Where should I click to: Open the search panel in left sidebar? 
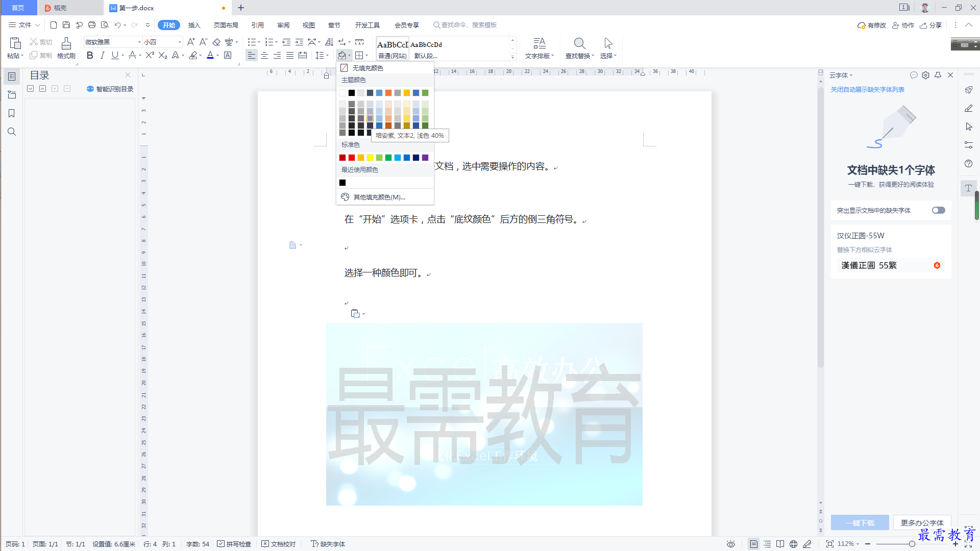[12, 132]
